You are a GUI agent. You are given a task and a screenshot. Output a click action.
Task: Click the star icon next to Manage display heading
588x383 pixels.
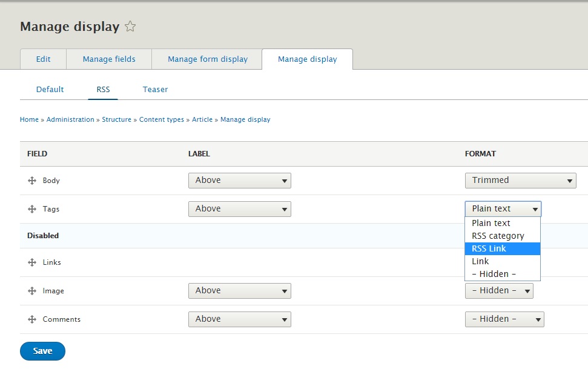point(130,26)
